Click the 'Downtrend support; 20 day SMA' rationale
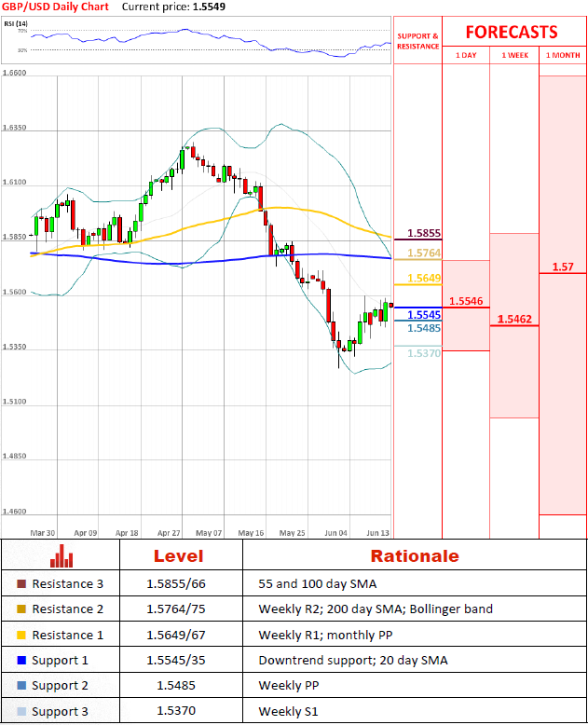The height and width of the screenshot is (725, 588). [x=353, y=661]
